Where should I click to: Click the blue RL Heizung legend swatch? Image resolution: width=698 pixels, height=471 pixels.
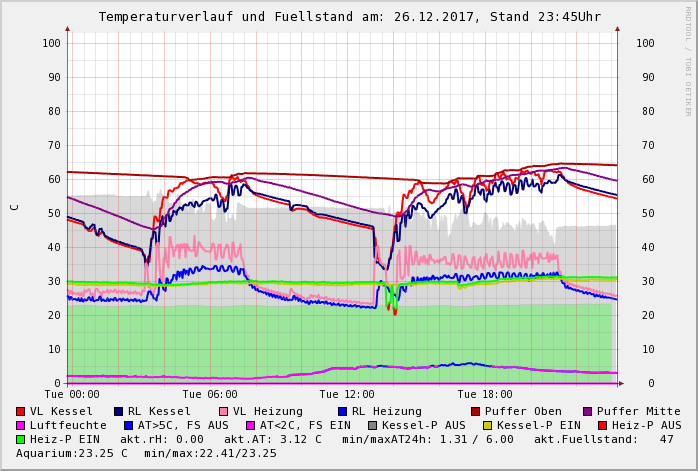[x=342, y=411]
